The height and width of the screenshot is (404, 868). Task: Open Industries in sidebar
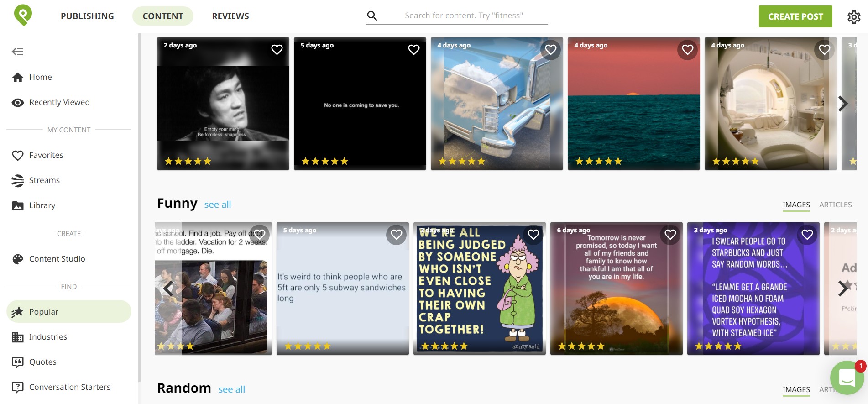point(69,337)
